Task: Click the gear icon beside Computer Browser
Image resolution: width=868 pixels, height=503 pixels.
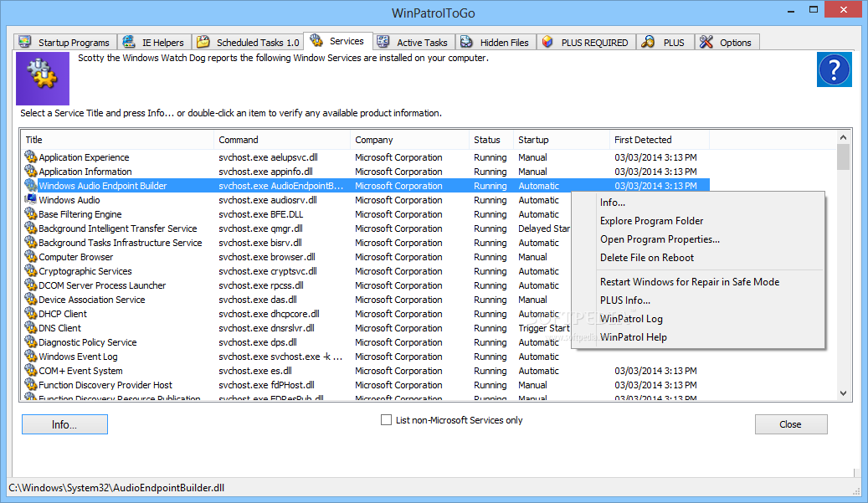Action: [x=30, y=257]
